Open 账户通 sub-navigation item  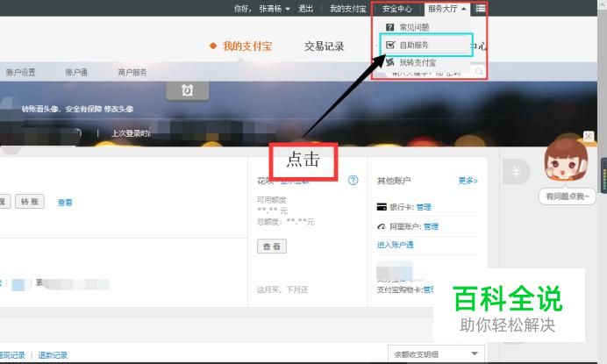(76, 73)
